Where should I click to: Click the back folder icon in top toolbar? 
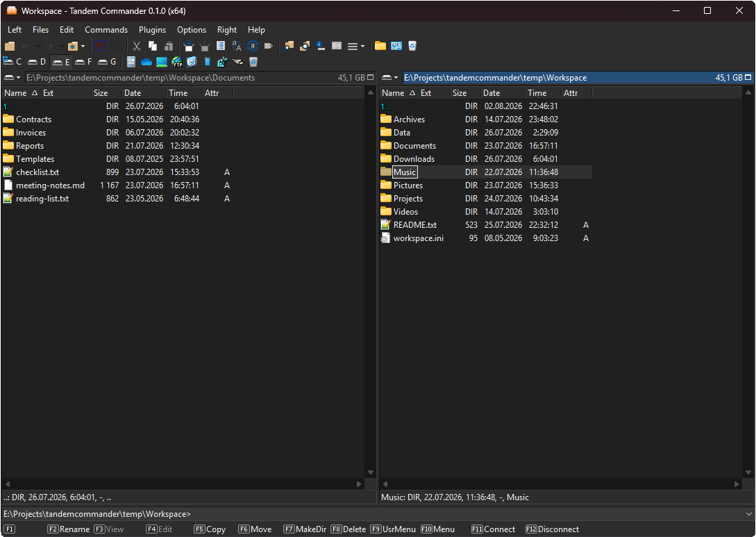tap(10, 46)
